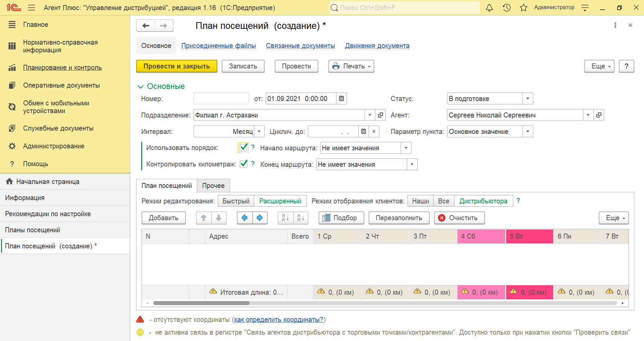
Task: Move row down with gray down arrow
Action: point(219,218)
